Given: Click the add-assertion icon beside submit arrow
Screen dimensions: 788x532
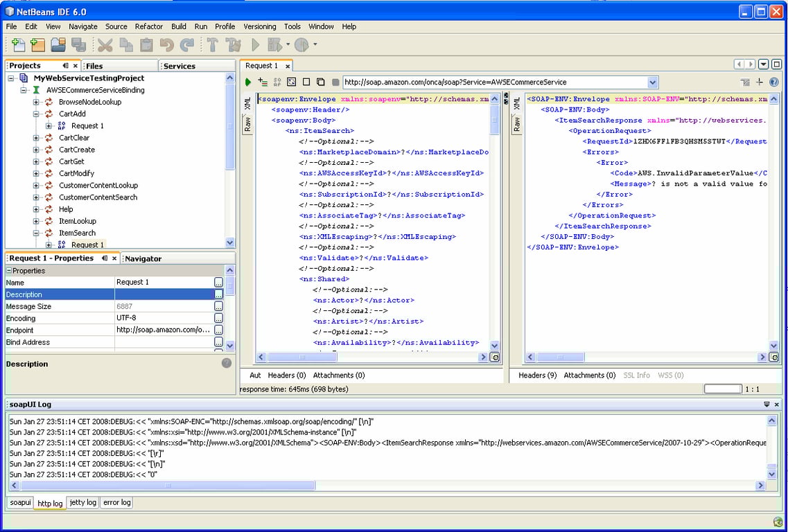Looking at the screenshot, I should tap(263, 82).
